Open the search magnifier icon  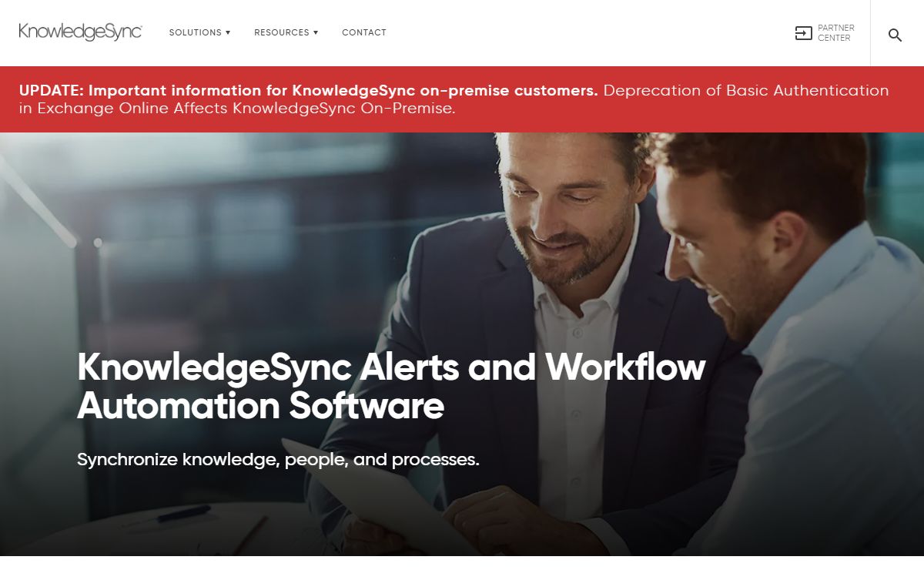click(895, 35)
